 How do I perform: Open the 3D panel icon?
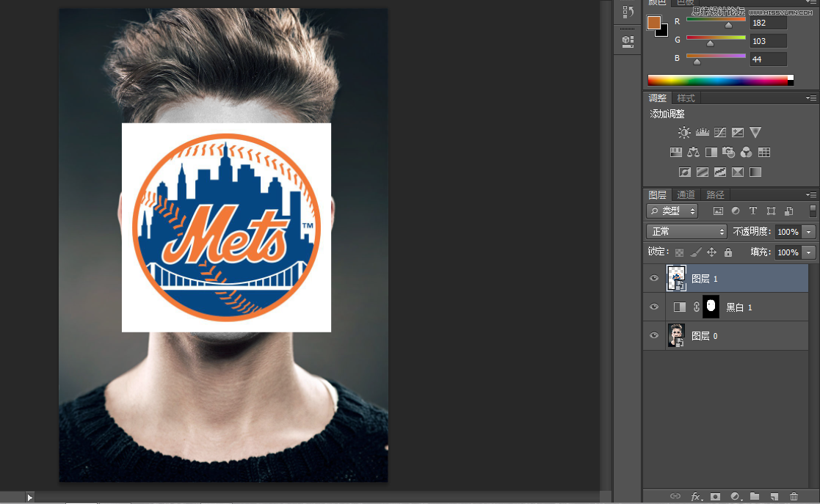click(x=628, y=41)
